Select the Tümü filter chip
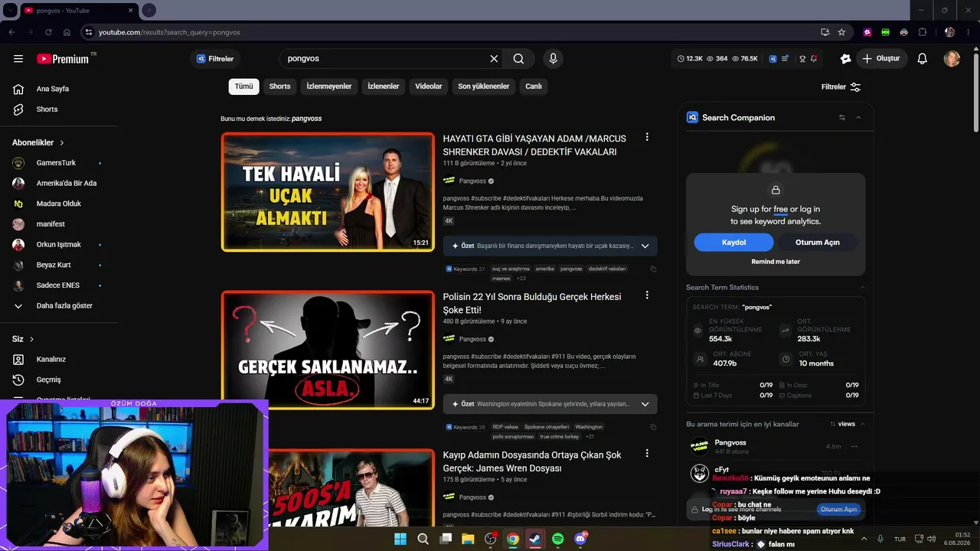 pos(243,86)
